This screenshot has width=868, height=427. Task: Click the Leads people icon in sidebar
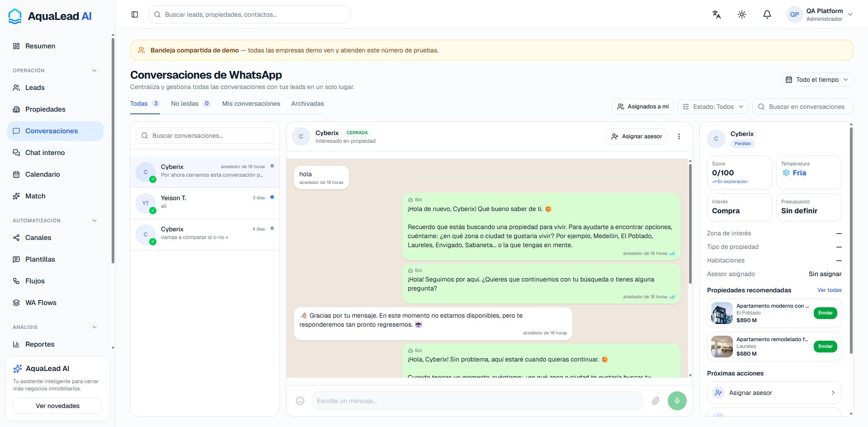tap(16, 88)
